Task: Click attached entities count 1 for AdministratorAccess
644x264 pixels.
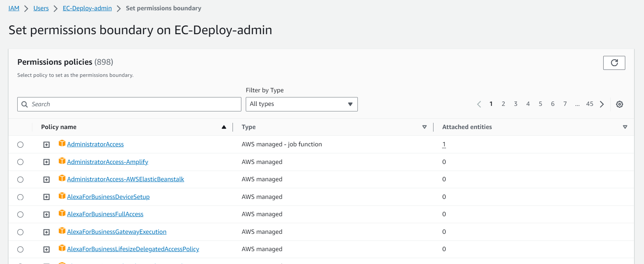Action: tap(444, 144)
